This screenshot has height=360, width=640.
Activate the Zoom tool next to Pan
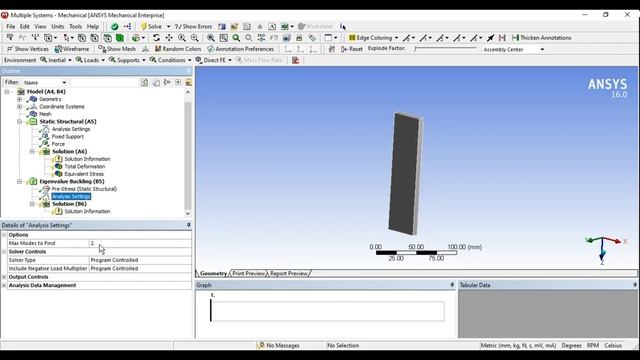pos(182,38)
